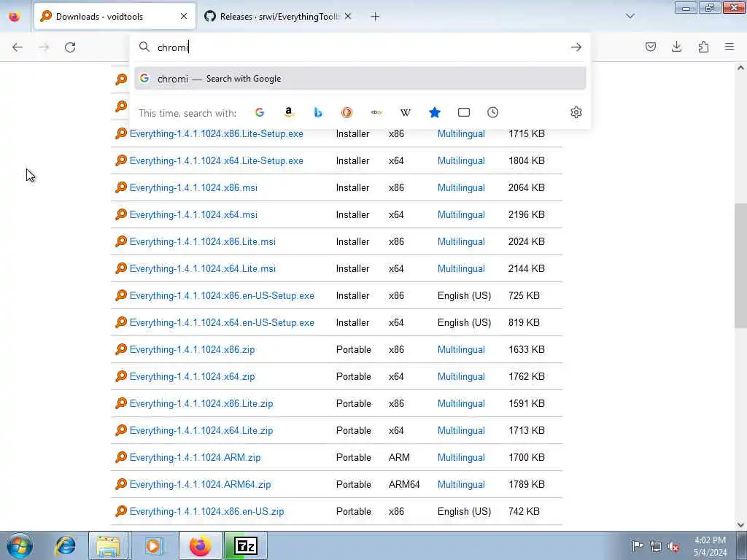This screenshot has width=747, height=560.
Task: Open 7-Zip from the taskbar
Action: click(x=246, y=545)
